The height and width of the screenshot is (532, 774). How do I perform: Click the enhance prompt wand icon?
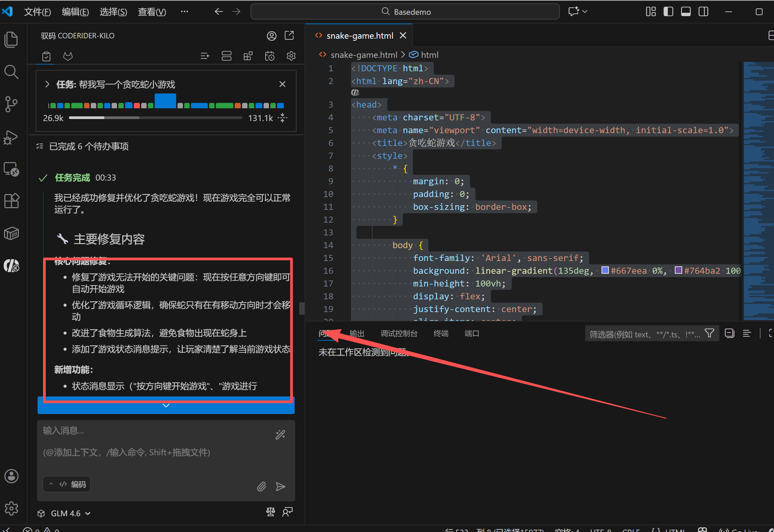click(x=280, y=435)
